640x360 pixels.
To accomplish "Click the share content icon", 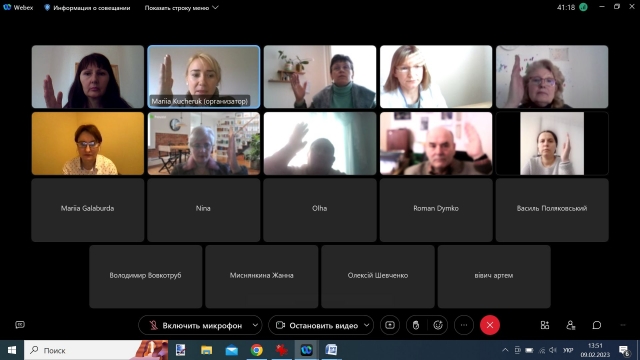I will point(390,325).
